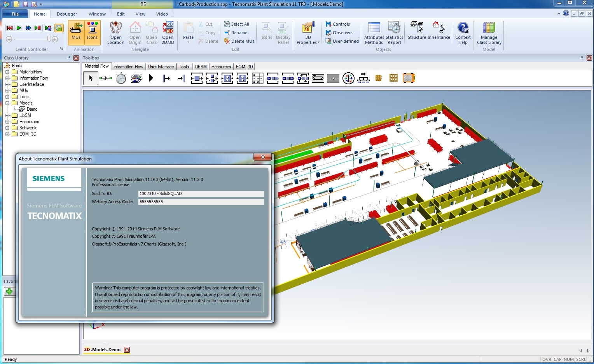
Task: Toggle Icons animation
Action: (92, 32)
